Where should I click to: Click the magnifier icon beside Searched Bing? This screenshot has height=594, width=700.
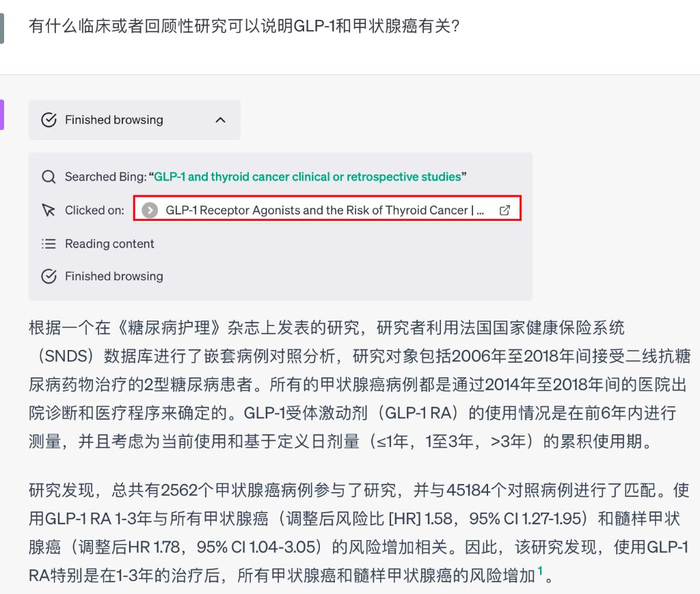49,177
